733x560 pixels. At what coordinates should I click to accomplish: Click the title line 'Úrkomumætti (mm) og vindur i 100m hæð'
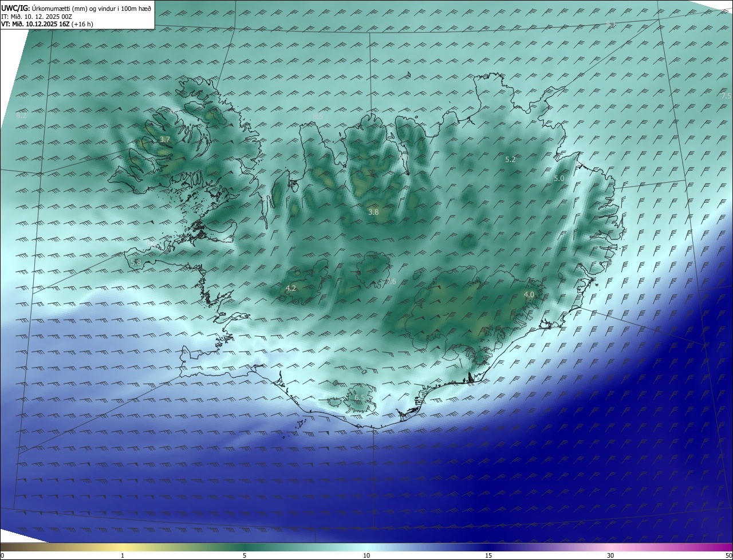point(91,8)
